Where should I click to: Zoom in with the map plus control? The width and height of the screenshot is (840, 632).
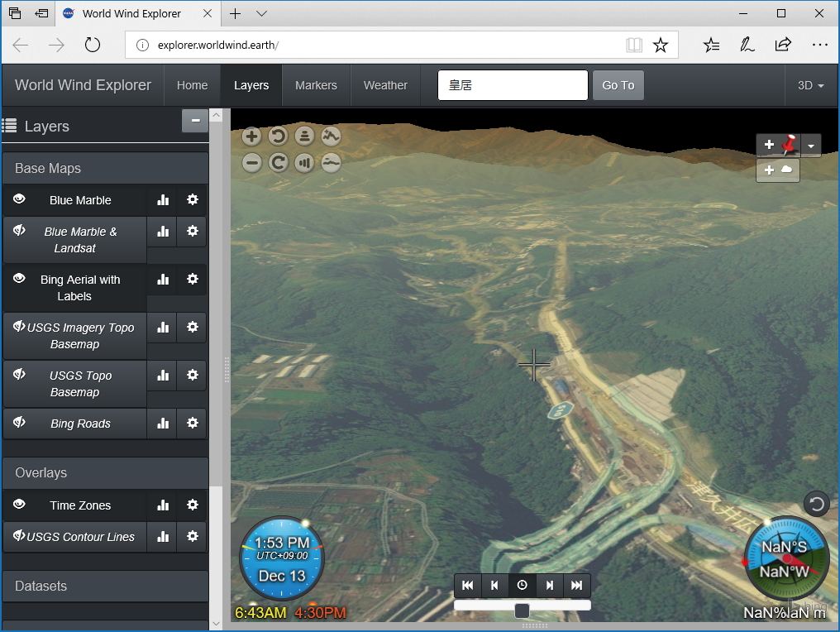(x=252, y=137)
